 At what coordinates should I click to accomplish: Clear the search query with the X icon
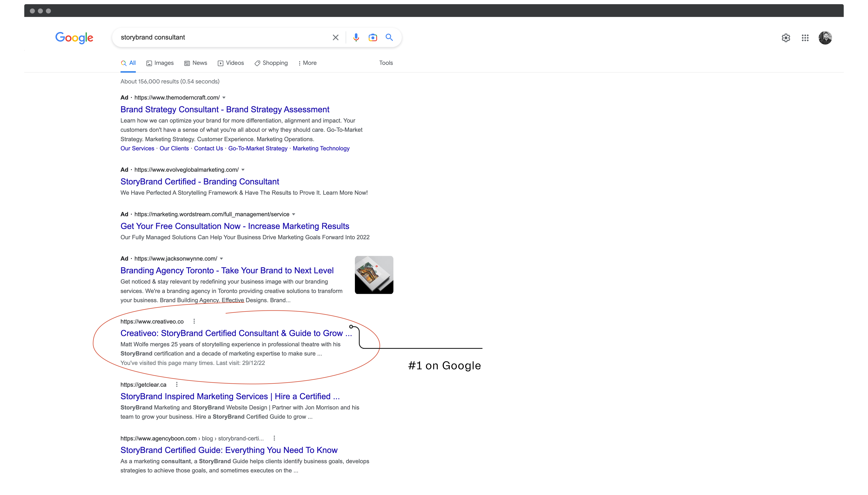tap(335, 37)
